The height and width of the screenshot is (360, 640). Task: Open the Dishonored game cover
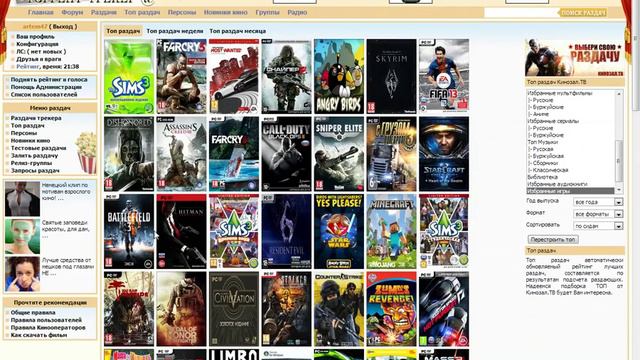point(129,154)
